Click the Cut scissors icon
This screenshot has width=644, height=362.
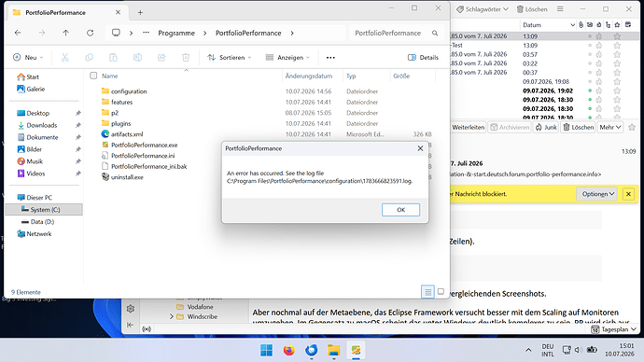click(x=65, y=58)
